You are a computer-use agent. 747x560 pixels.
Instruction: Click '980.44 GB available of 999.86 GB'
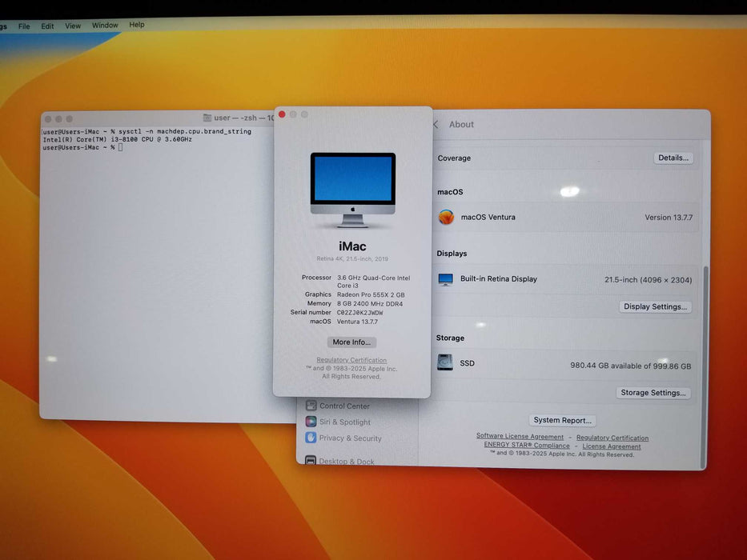630,366
